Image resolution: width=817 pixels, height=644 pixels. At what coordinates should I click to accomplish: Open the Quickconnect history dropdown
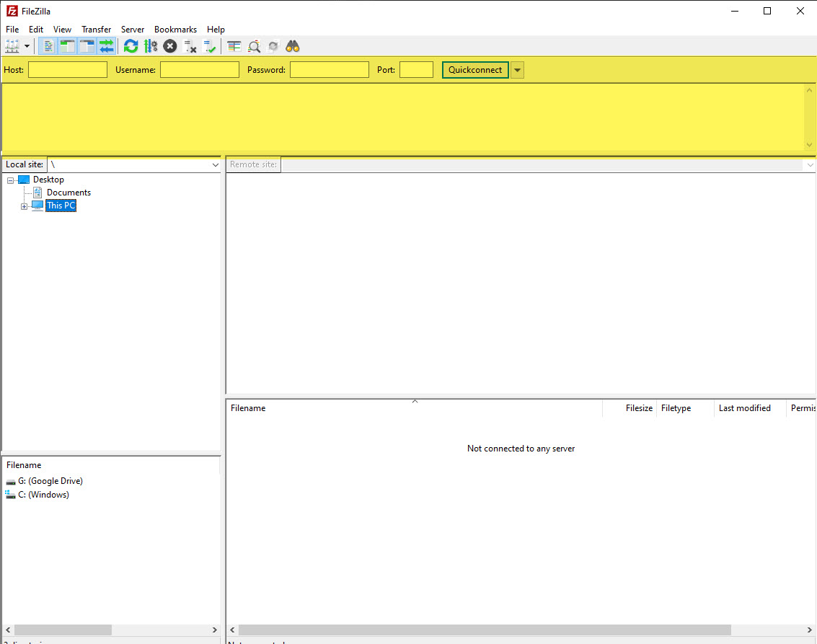[x=517, y=70]
